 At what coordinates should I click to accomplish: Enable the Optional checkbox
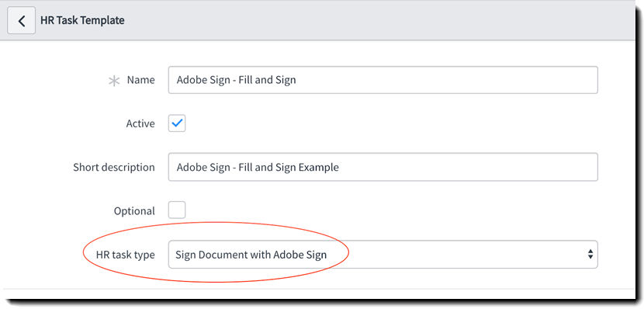(x=177, y=210)
